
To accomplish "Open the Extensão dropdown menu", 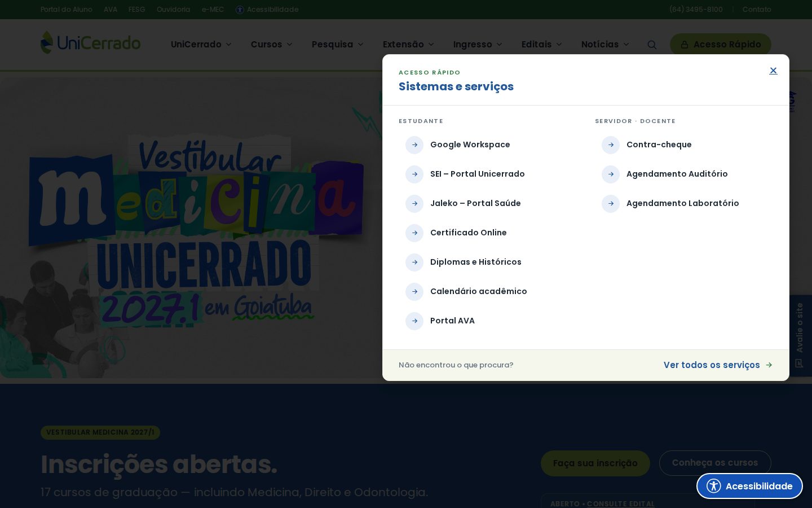I will point(408,45).
